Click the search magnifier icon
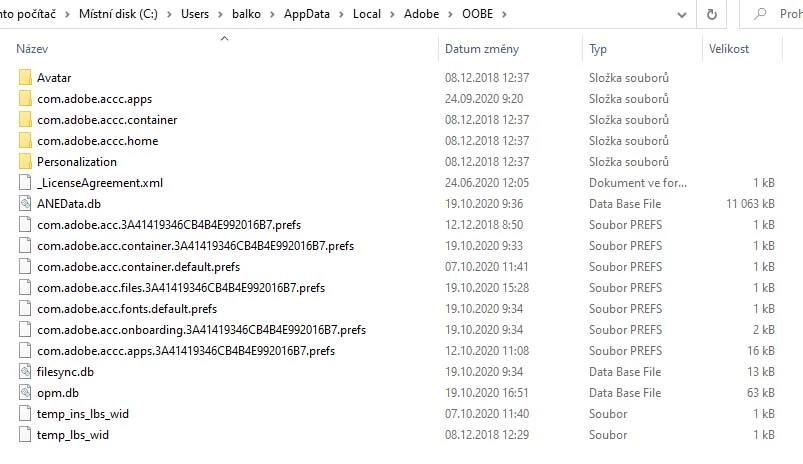The height and width of the screenshot is (464, 803). [x=760, y=14]
